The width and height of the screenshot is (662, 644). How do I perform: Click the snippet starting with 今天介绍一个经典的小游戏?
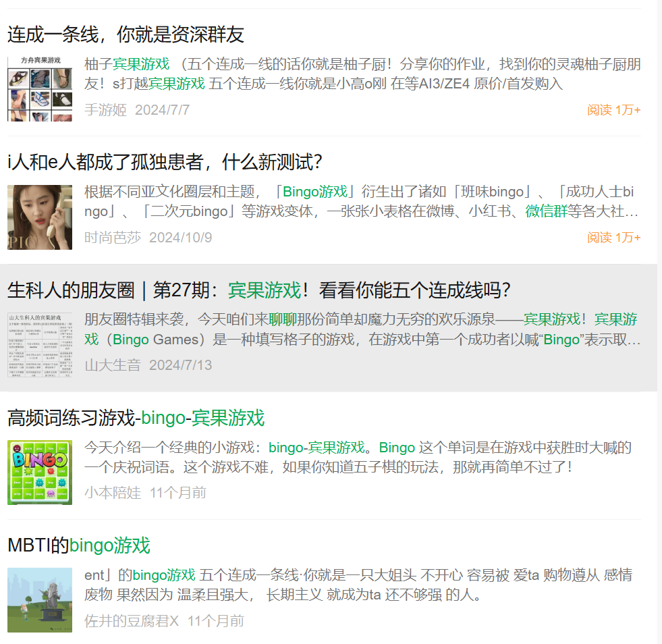tap(358, 457)
